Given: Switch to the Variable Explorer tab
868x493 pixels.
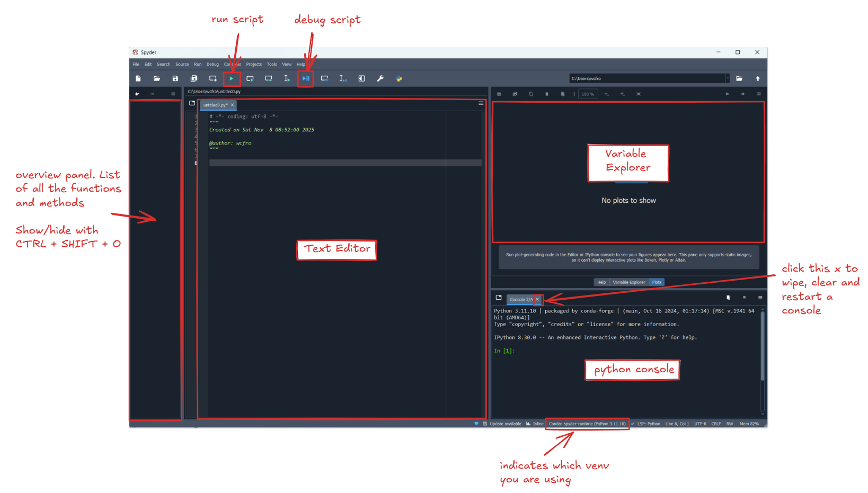Looking at the screenshot, I should (x=628, y=282).
